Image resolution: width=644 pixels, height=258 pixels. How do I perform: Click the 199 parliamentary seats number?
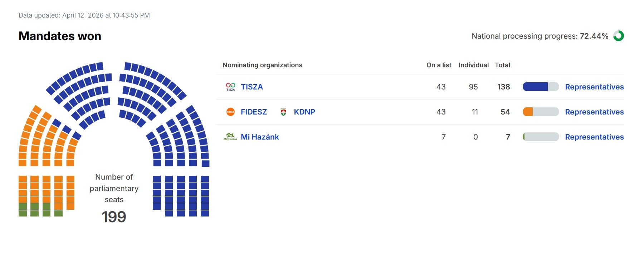click(x=114, y=217)
